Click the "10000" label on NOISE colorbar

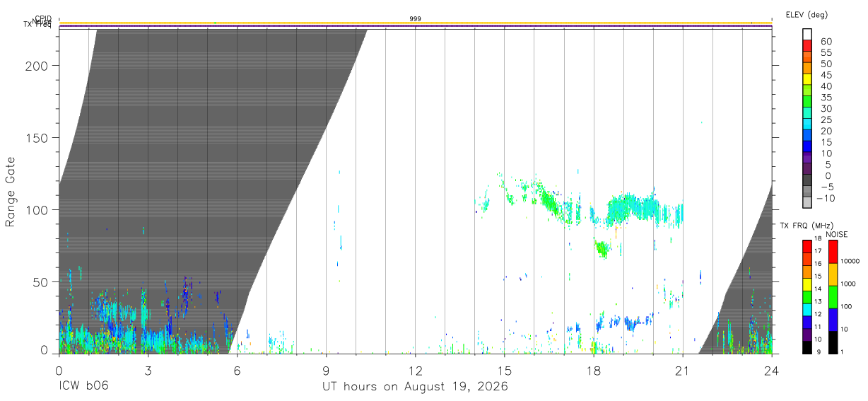tap(851, 261)
